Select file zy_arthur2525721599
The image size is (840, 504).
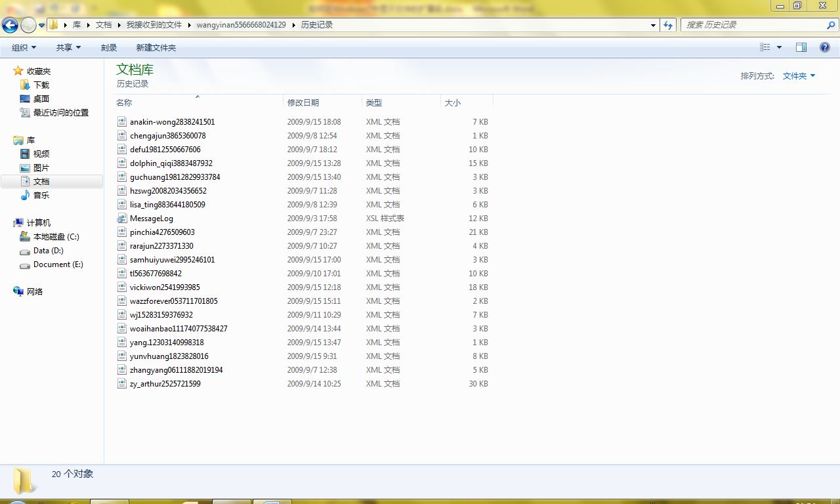pyautogui.click(x=165, y=384)
